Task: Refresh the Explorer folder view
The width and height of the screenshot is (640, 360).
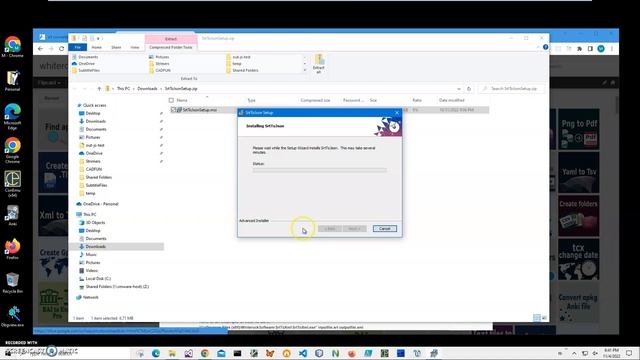Action: coord(469,89)
